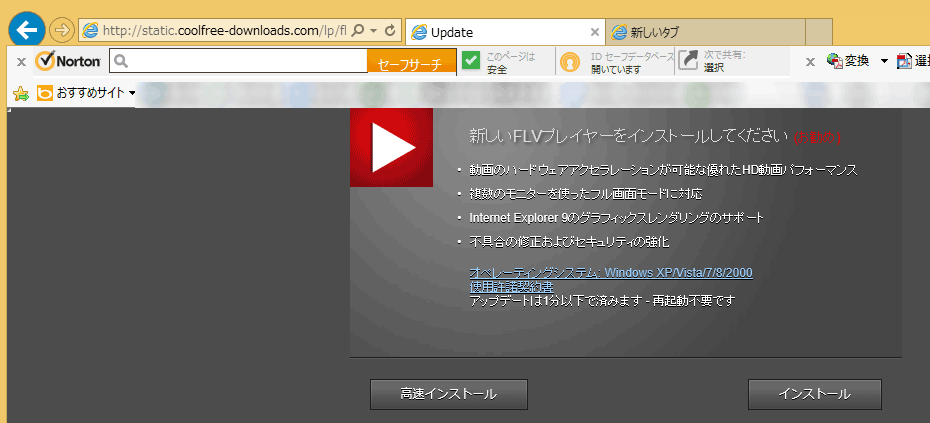Click the 次で共有 選択 label
This screenshot has width=930, height=423.
(724, 62)
